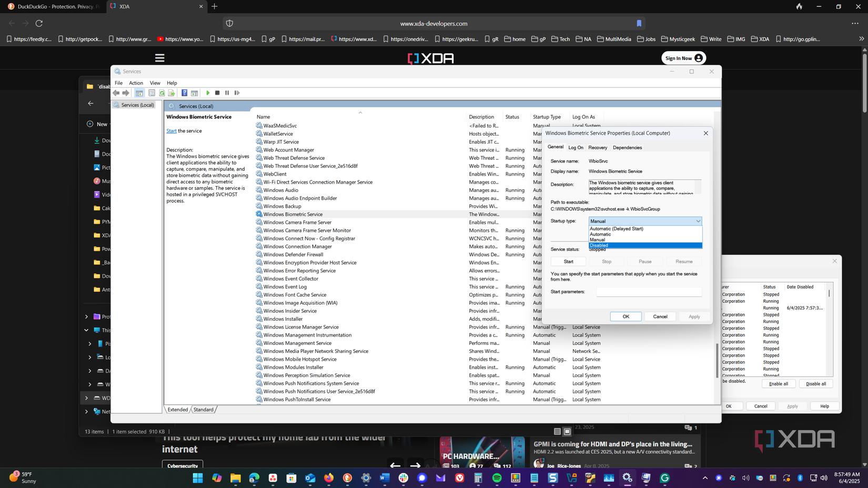Image resolution: width=868 pixels, height=488 pixels.
Task: Click the Export List toolbar icon
Action: [171, 93]
